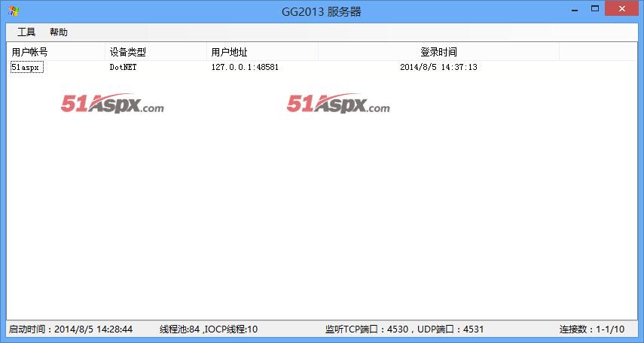Viewport: 644px width, 343px height.
Task: Open the 工具 menu
Action: [26, 32]
